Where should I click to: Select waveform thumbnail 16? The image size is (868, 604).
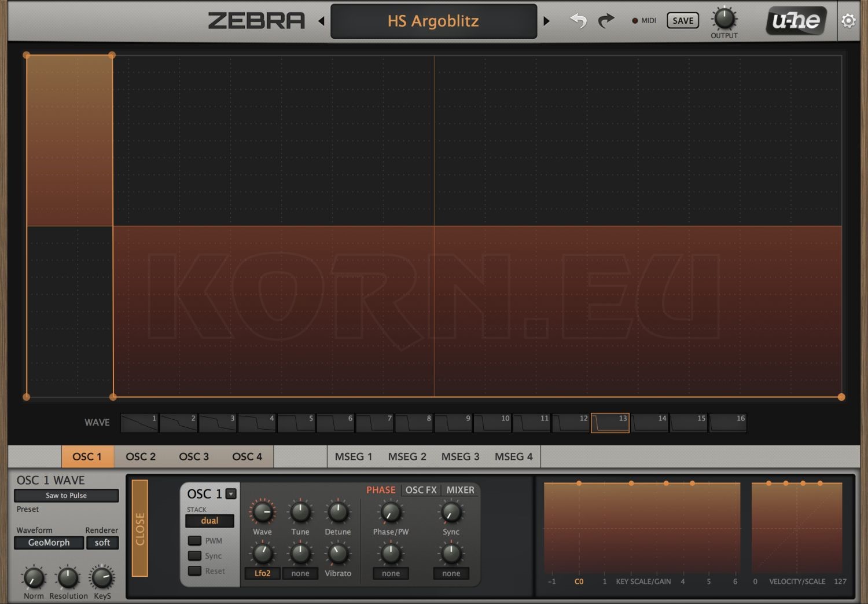[x=729, y=423]
